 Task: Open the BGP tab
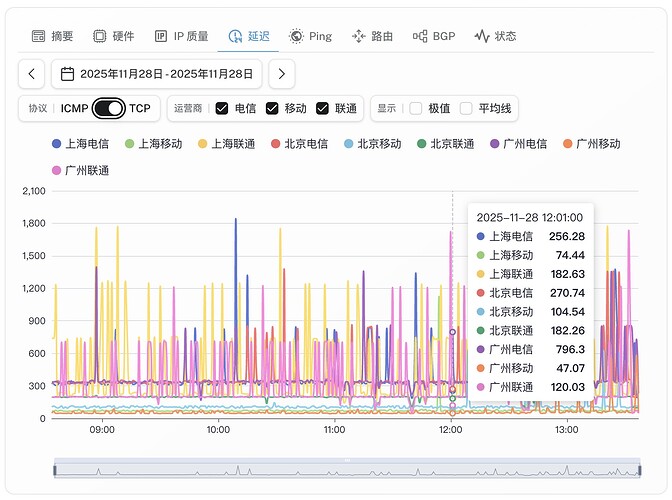[434, 36]
